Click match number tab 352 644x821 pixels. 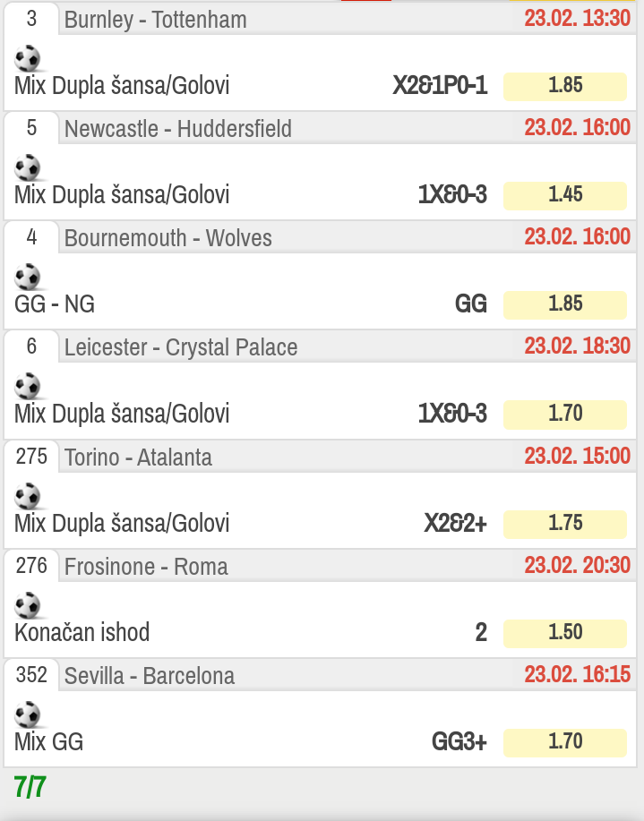31,675
